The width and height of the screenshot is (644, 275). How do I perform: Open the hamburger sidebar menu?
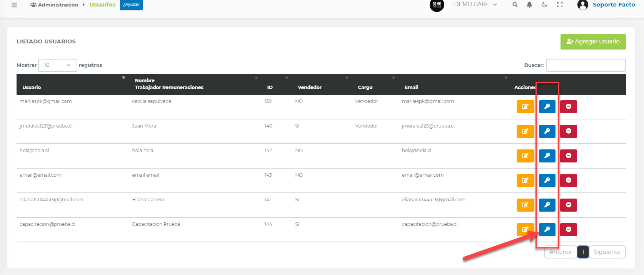14,5
